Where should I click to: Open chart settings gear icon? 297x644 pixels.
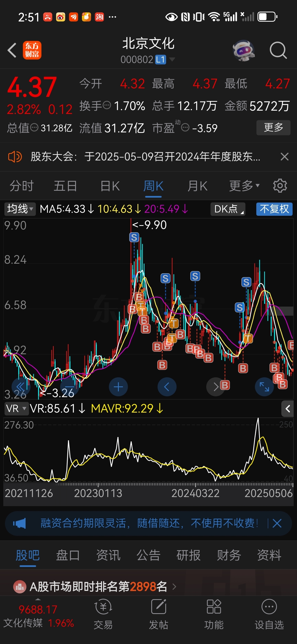pyautogui.click(x=280, y=186)
